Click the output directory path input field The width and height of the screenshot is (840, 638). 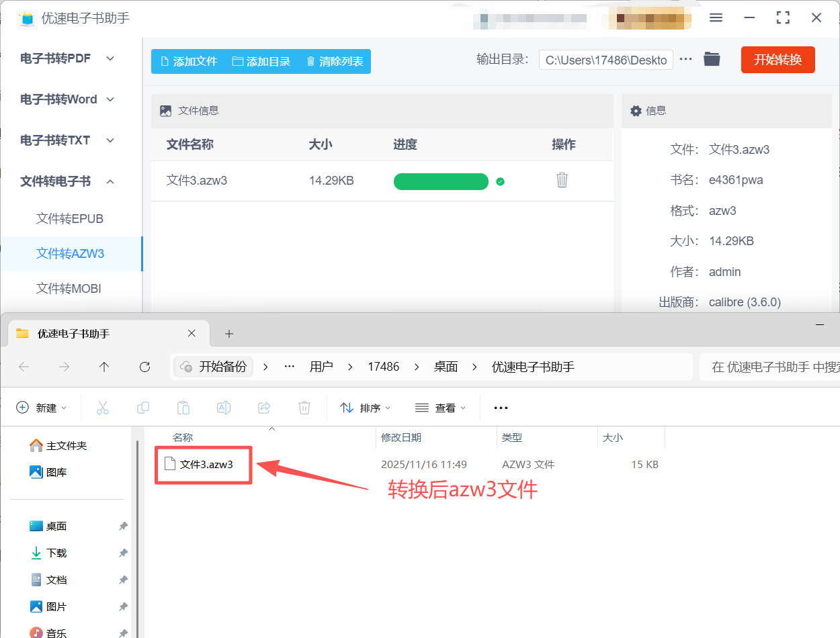coord(605,60)
